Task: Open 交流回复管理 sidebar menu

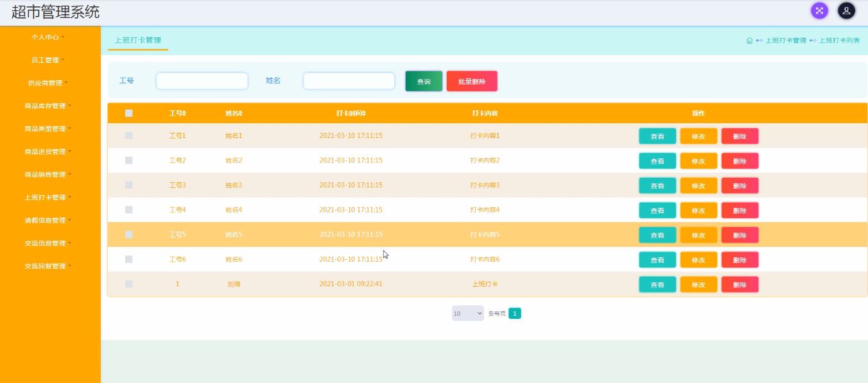Action: pyautogui.click(x=48, y=266)
